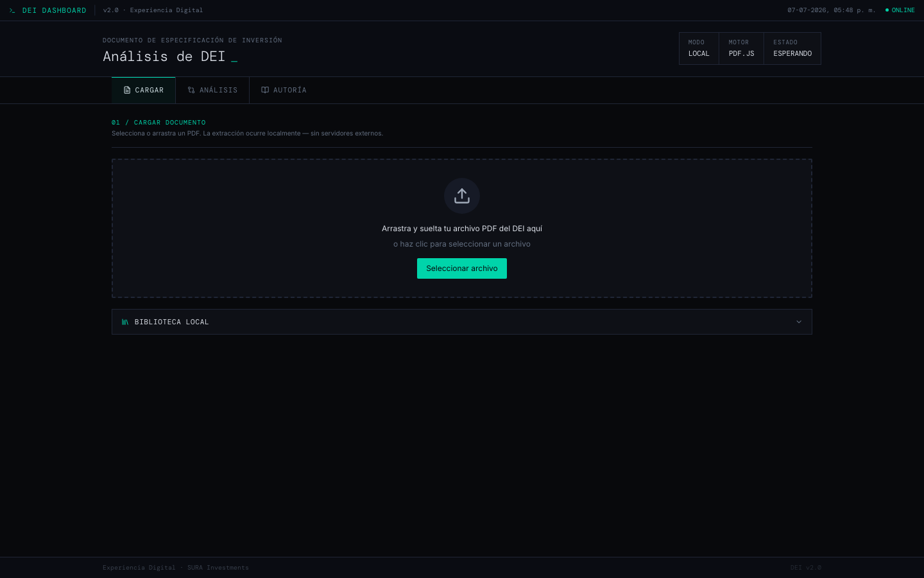Screen dimensions: 924x578
Task: Click the Motor PDF.JS status box
Action: click(741, 48)
